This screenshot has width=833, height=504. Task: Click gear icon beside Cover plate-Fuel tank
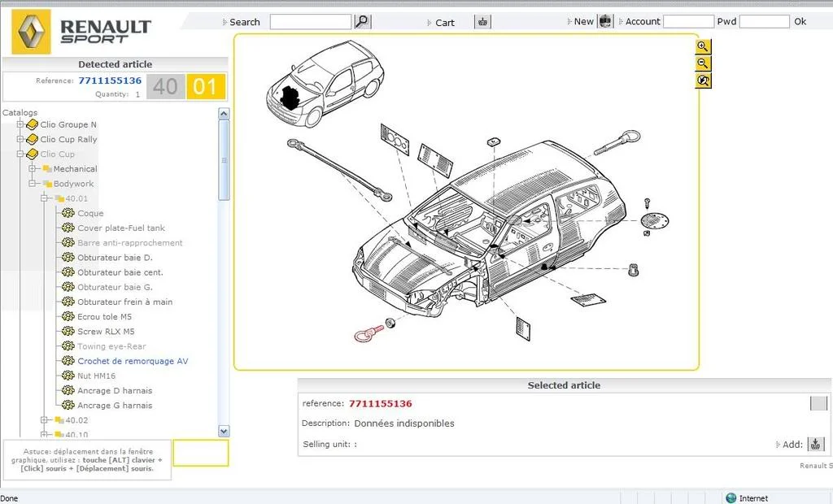pos(68,228)
